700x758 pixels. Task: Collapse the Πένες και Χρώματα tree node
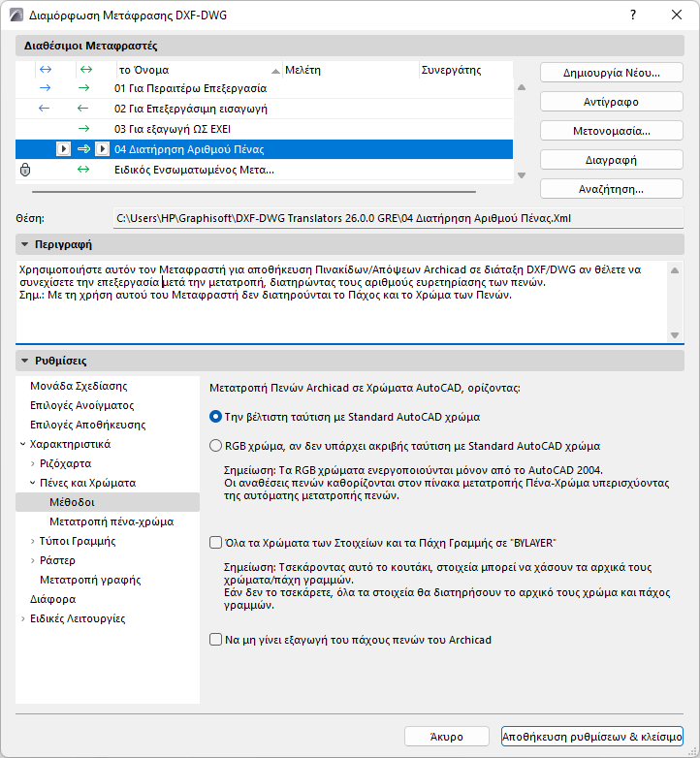coord(32,483)
